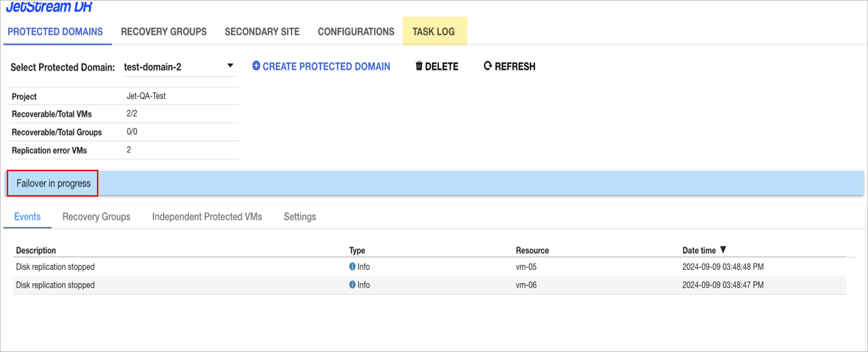Image resolution: width=868 pixels, height=352 pixels.
Task: Select the Protected Domains tab
Action: point(55,32)
